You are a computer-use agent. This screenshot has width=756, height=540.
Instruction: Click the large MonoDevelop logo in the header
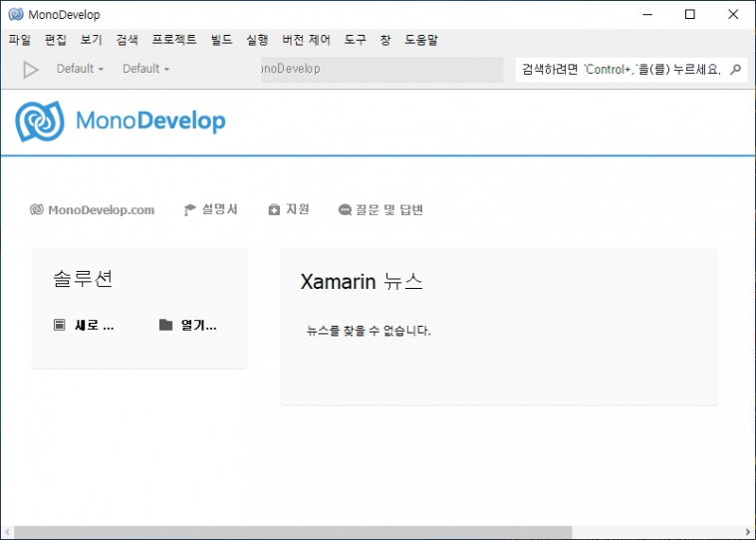point(121,122)
